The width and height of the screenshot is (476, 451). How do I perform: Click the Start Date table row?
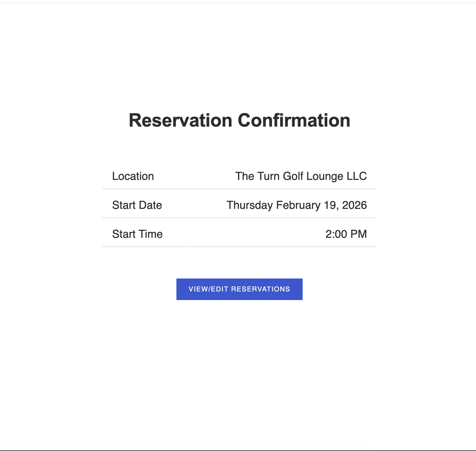[239, 205]
